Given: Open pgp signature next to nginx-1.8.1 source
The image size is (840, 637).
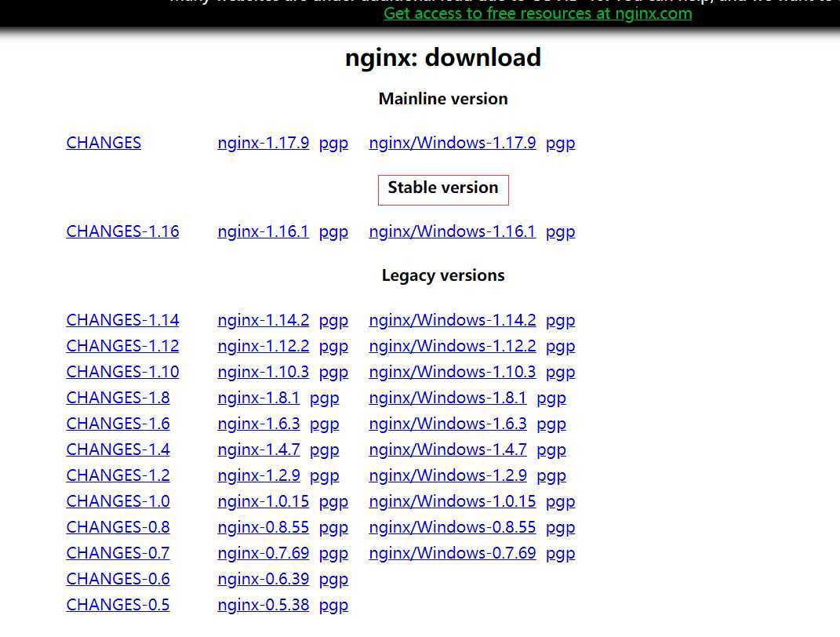Looking at the screenshot, I should 324,398.
